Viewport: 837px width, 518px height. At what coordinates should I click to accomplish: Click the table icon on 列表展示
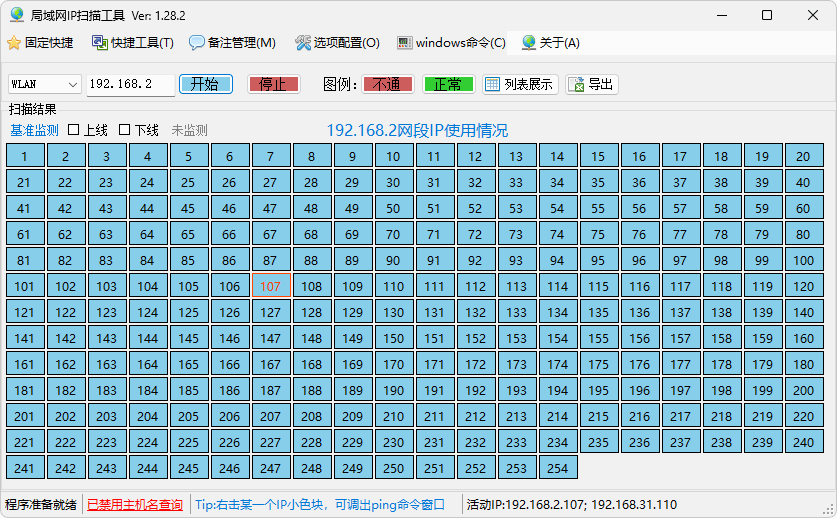492,85
